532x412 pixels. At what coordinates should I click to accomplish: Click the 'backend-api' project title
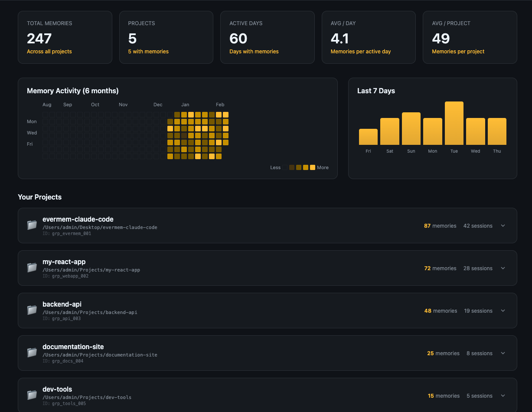click(x=62, y=304)
